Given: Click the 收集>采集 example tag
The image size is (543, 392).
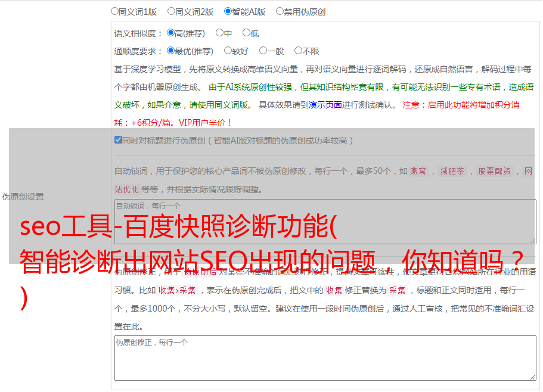Looking at the screenshot, I should 177,290.
